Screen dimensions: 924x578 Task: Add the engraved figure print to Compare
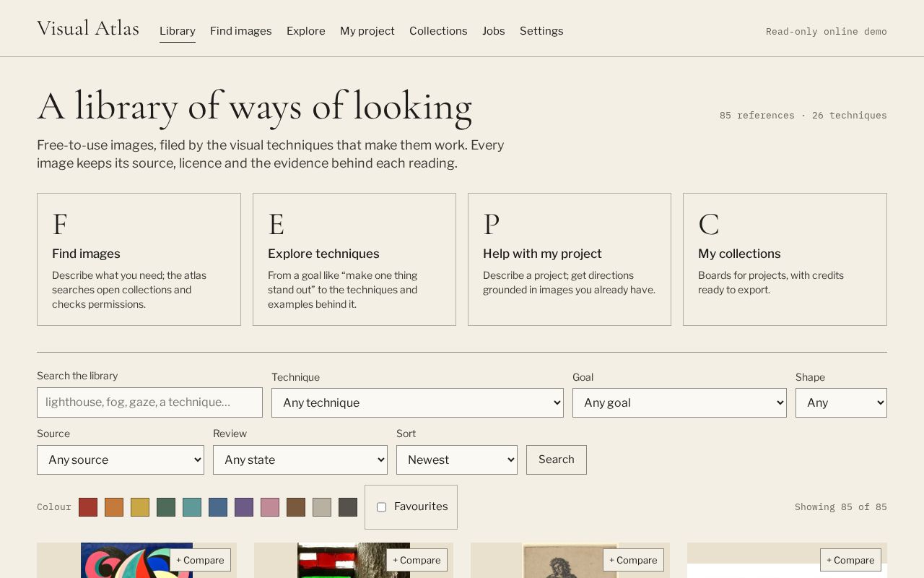[x=633, y=560]
